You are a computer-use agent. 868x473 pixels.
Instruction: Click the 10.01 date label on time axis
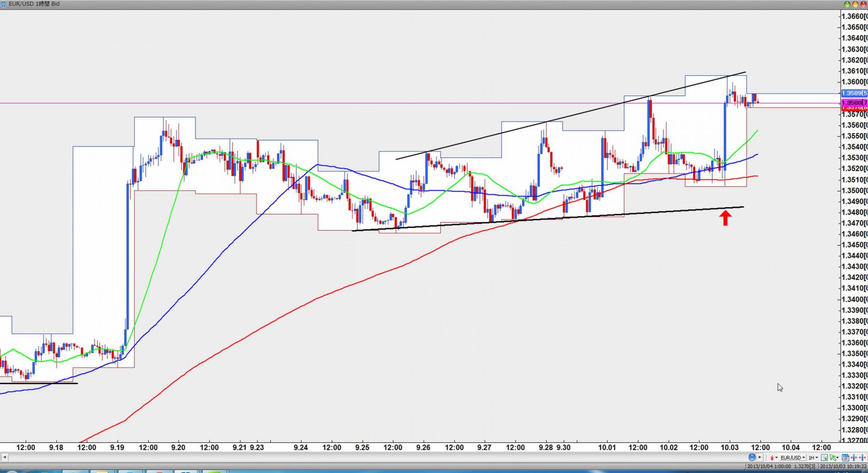pos(607,447)
